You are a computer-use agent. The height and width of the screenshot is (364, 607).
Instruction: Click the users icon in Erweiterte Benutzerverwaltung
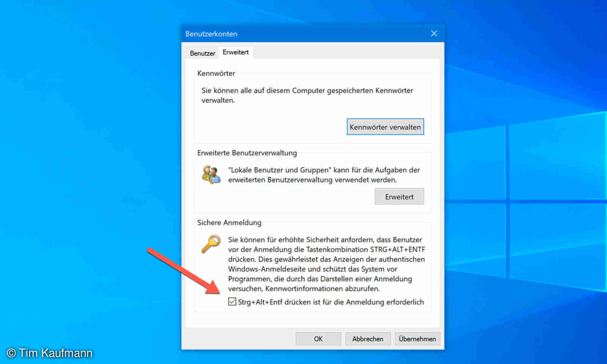(211, 174)
